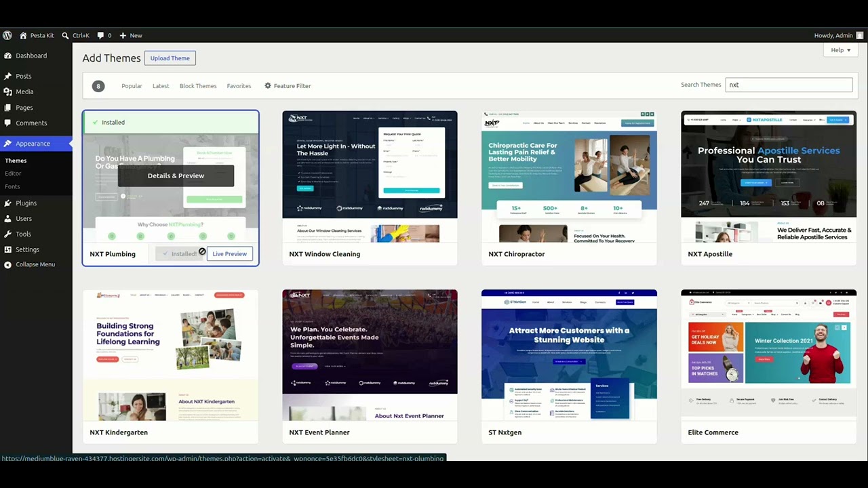The image size is (868, 488).
Task: Open the Media menu item
Action: pos(24,91)
